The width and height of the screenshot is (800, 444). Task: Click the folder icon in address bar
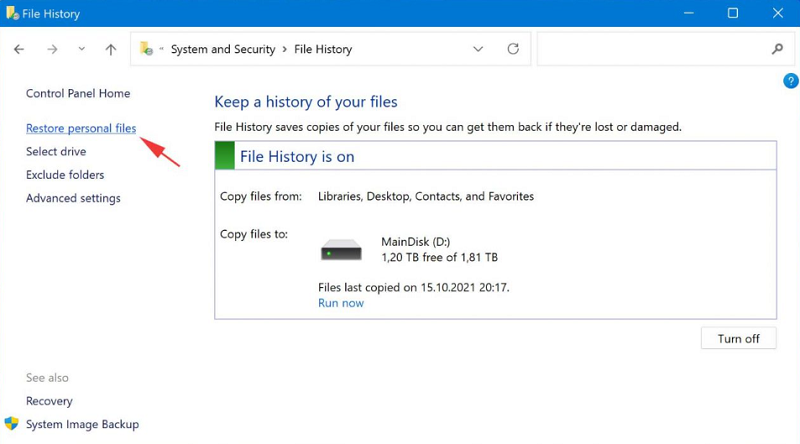click(x=146, y=48)
